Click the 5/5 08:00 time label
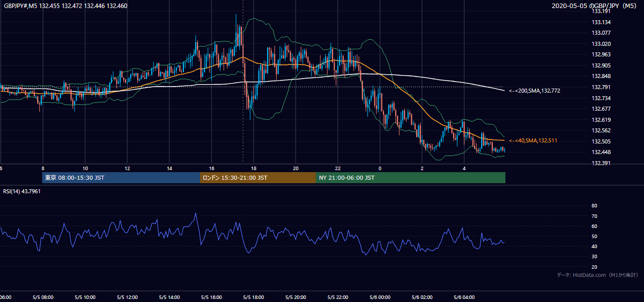 pyautogui.click(x=43, y=297)
